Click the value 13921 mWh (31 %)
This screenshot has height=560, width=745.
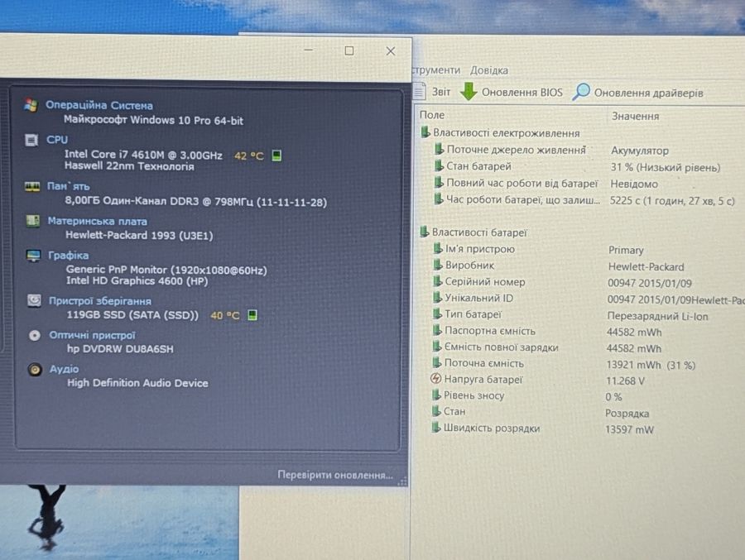point(651,366)
